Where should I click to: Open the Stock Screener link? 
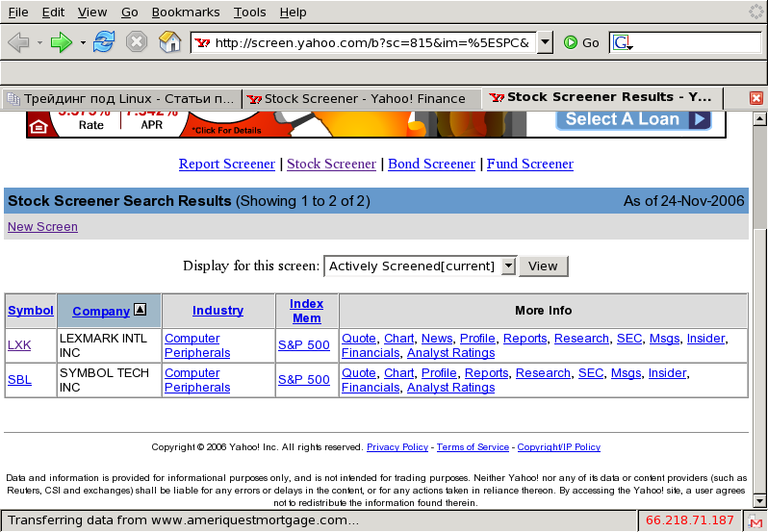pyautogui.click(x=332, y=164)
